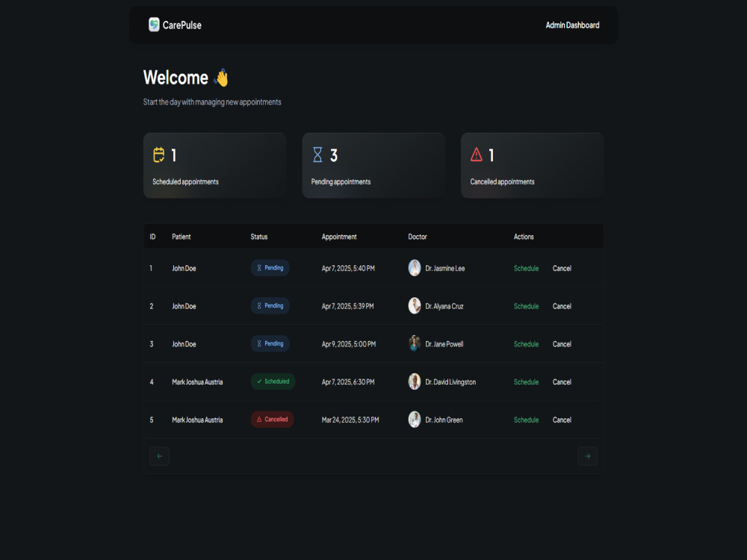Cancel the appointment with Dr. John Green
747x560 pixels.
click(x=562, y=420)
